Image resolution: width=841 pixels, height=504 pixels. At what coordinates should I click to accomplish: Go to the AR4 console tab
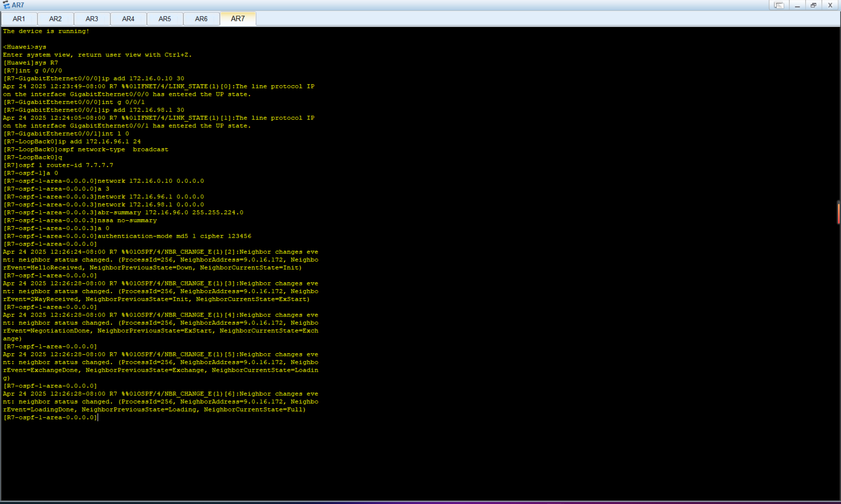click(128, 19)
